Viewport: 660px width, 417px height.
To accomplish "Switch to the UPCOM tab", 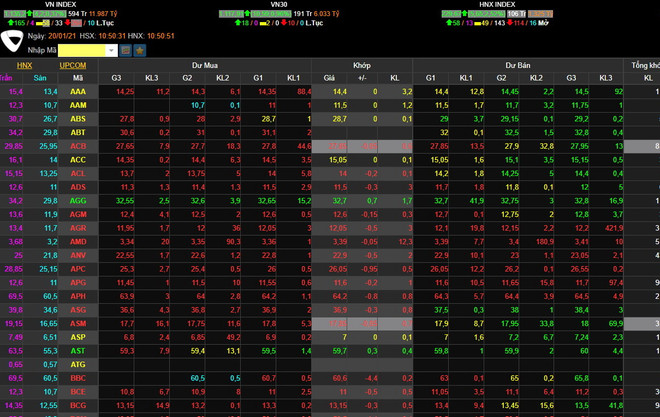I will (x=73, y=64).
